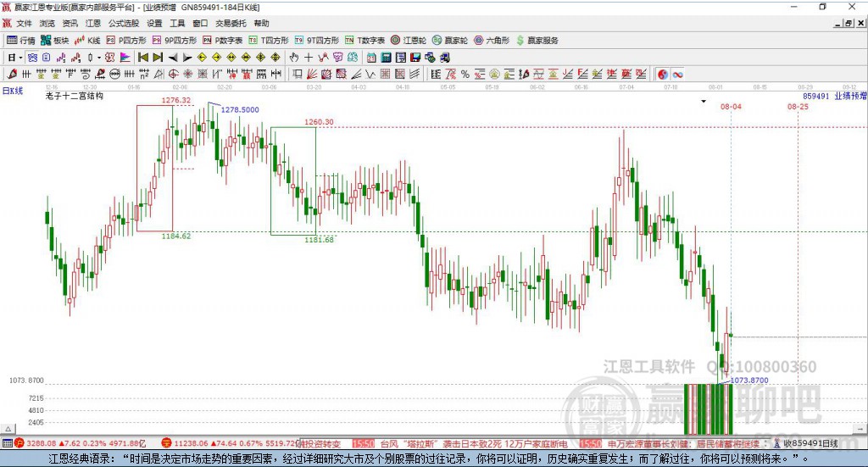
Task: Select the Gann fan lines tool
Action: (x=312, y=74)
